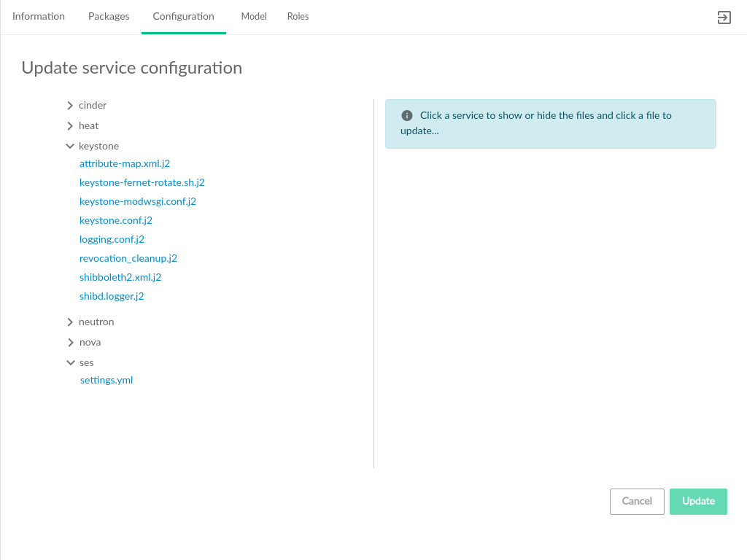
Task: Select the keystone.conf.j2 file link
Action: point(116,220)
